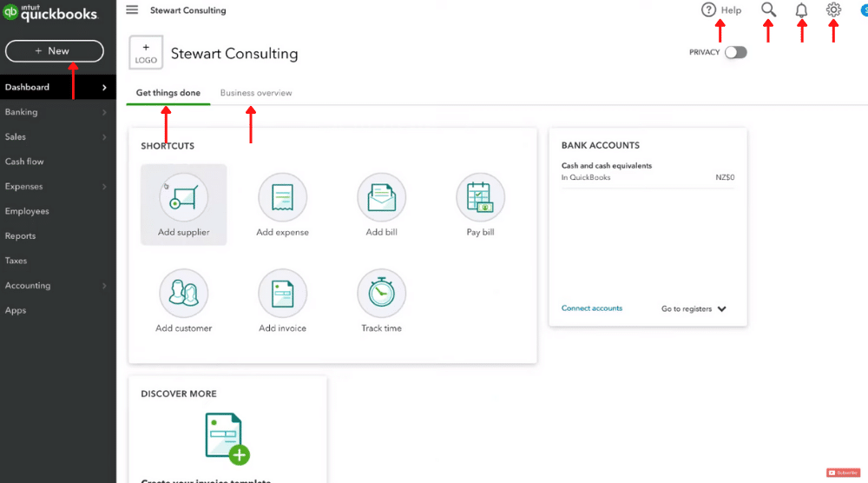868x483 pixels.
Task: Select Accounting in the sidebar
Action: [x=58, y=286]
